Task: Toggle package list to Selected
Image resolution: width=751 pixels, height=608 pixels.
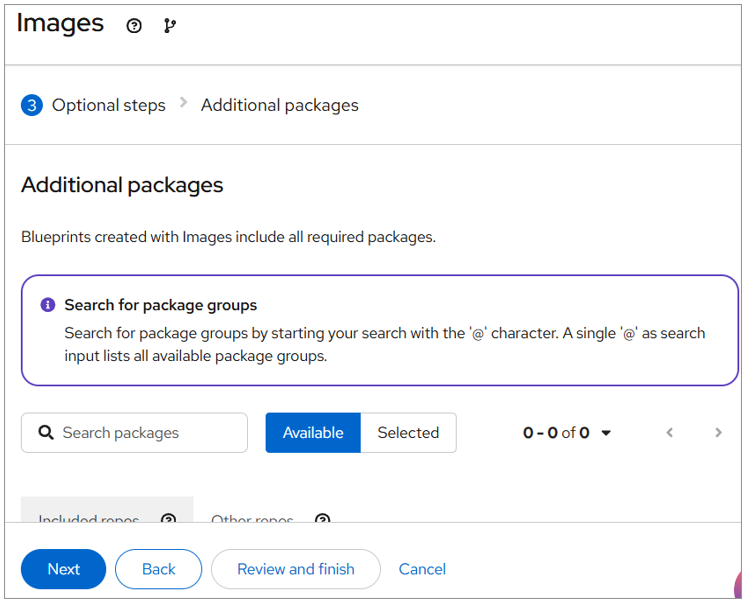Action: 408,433
